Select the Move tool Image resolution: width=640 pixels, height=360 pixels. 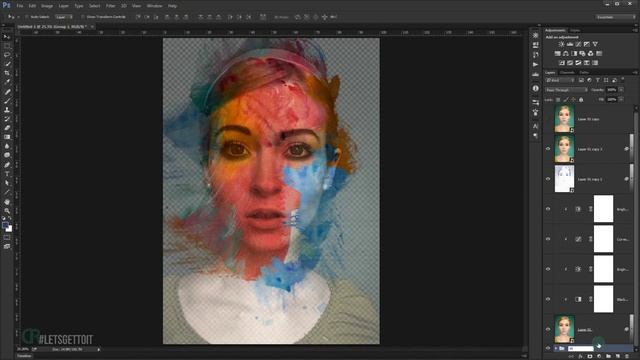point(7,37)
